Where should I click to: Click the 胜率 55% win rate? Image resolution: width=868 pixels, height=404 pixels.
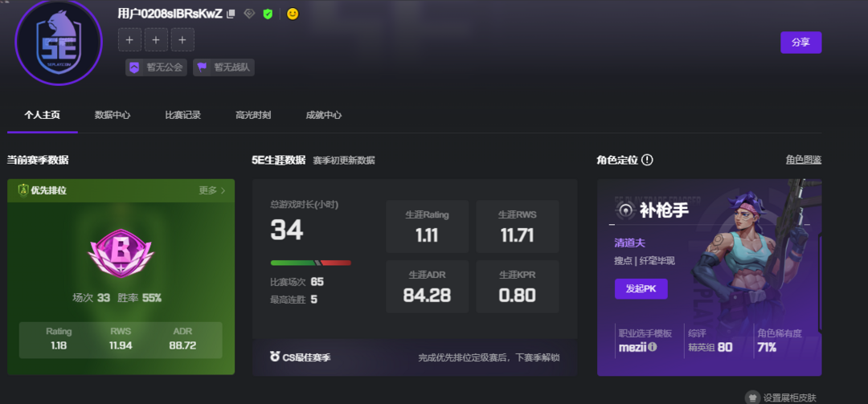[140, 298]
